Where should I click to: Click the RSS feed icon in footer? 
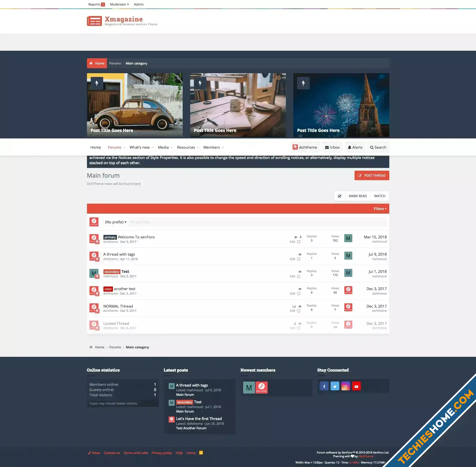point(201,453)
